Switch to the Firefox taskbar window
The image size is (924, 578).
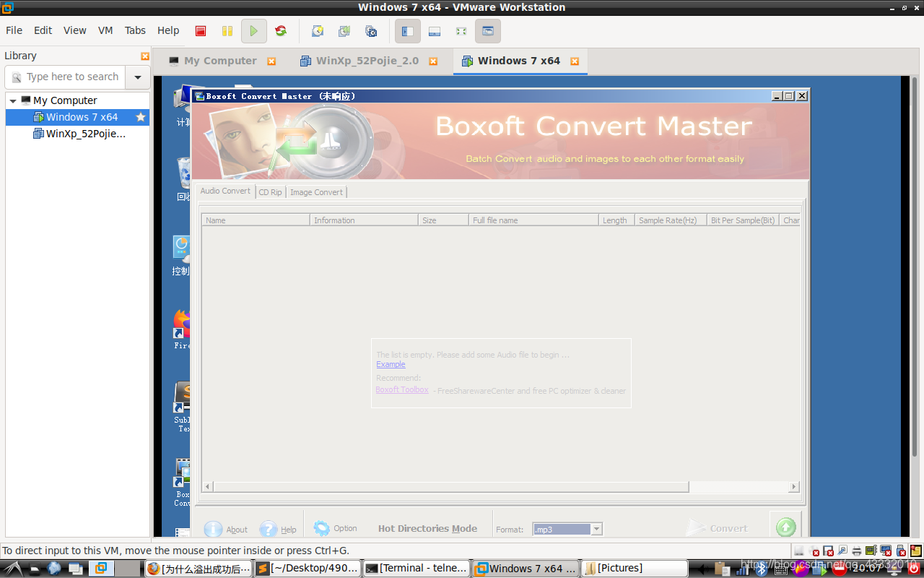198,569
